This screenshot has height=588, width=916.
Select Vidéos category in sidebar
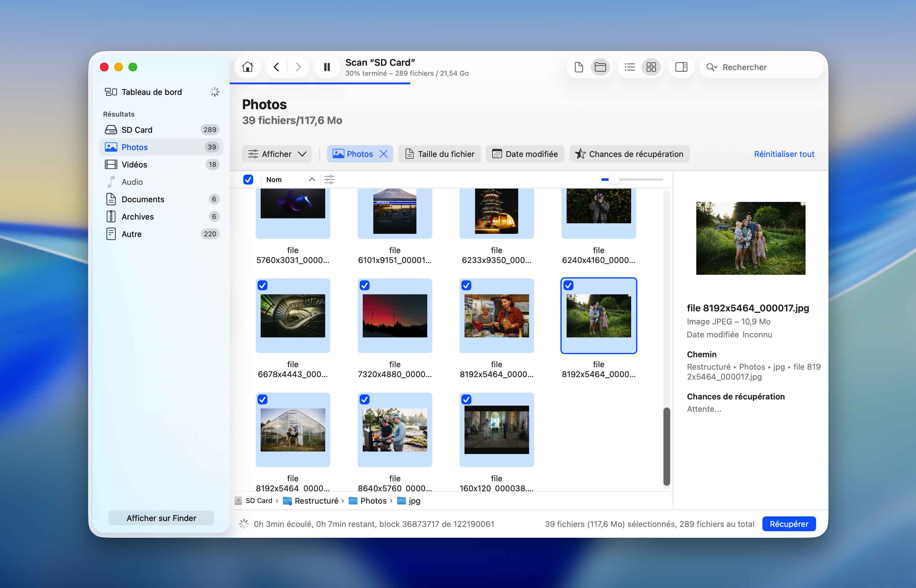coord(161,165)
